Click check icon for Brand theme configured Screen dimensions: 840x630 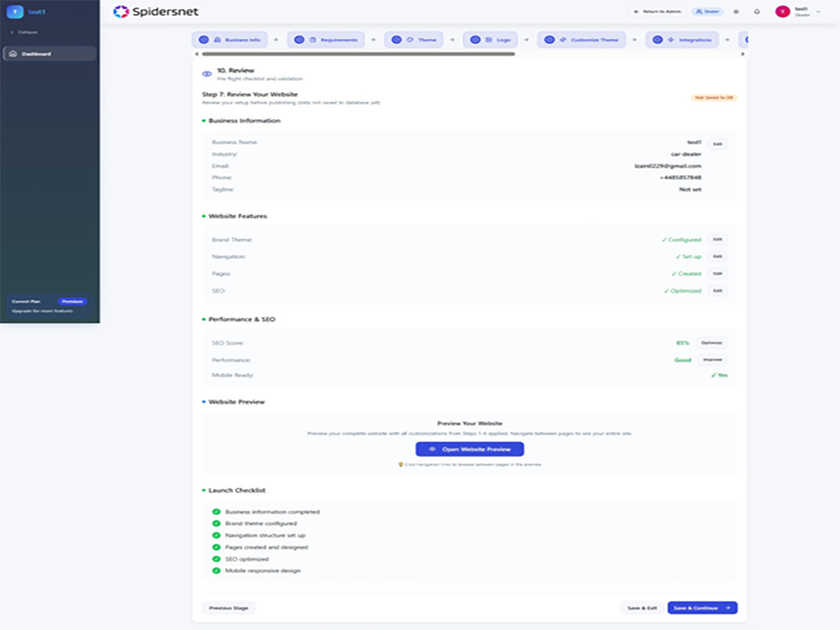click(x=217, y=523)
